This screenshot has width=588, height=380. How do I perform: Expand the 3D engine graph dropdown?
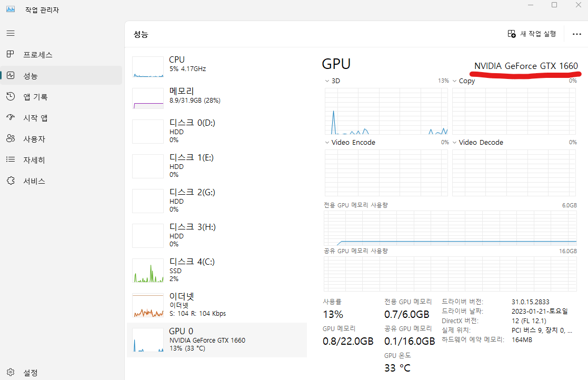pyautogui.click(x=327, y=81)
